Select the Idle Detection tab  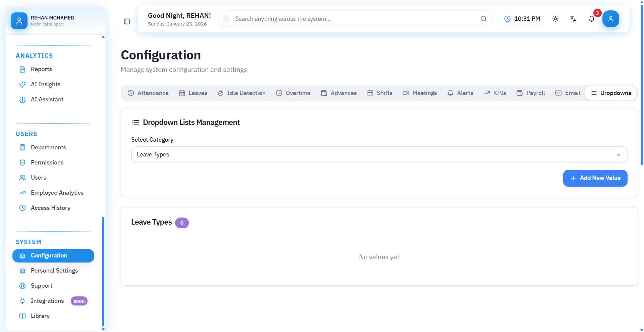(x=241, y=93)
